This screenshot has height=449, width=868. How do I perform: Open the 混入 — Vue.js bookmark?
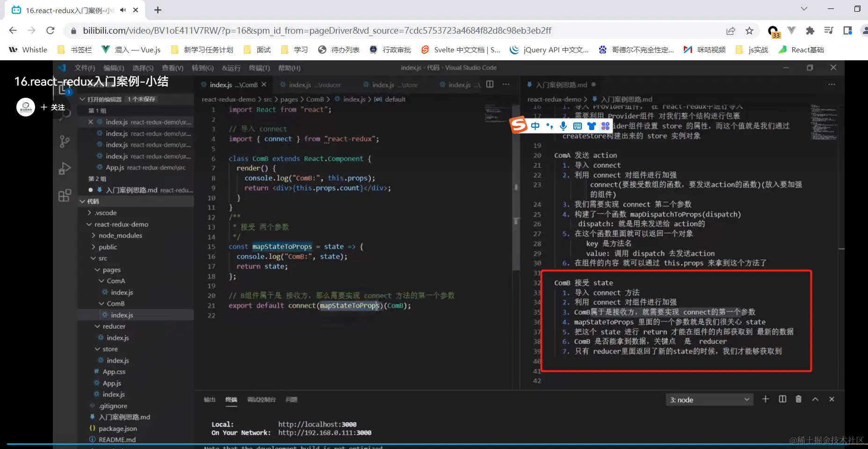[131, 50]
